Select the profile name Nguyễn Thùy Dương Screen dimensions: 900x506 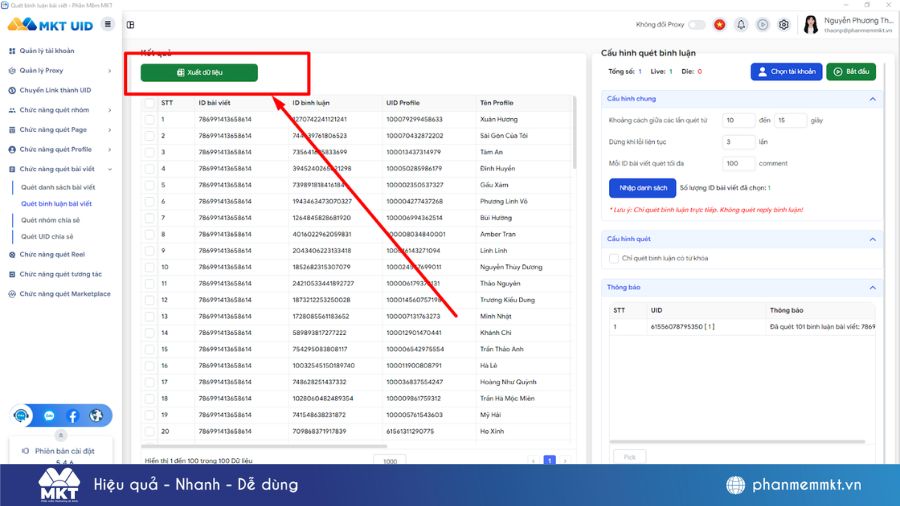[511, 267]
